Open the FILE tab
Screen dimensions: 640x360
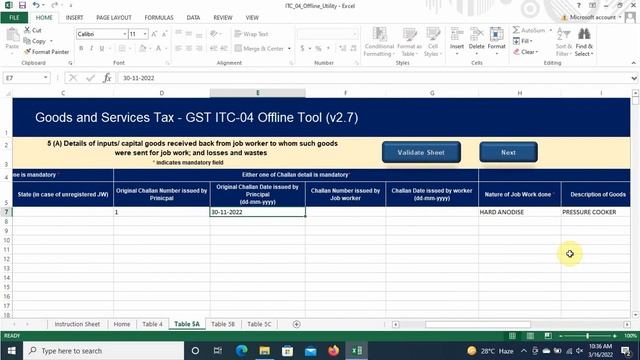(14, 18)
